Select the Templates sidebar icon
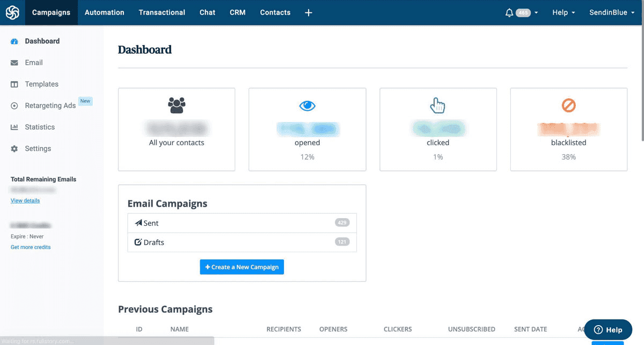The image size is (644, 345). tap(13, 84)
